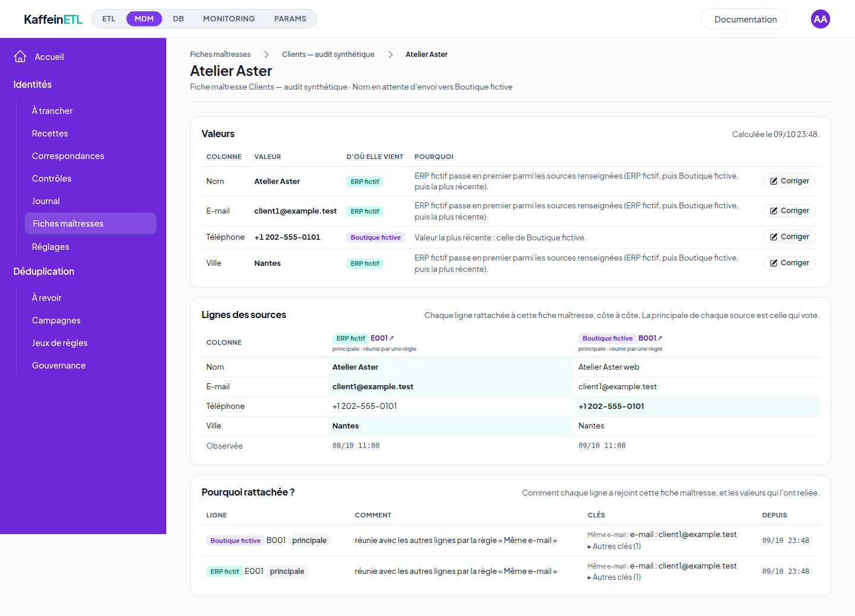The width and height of the screenshot is (855, 616).
Task: Click the +1 202-555-0101 value in Valeurs table
Action: click(287, 237)
